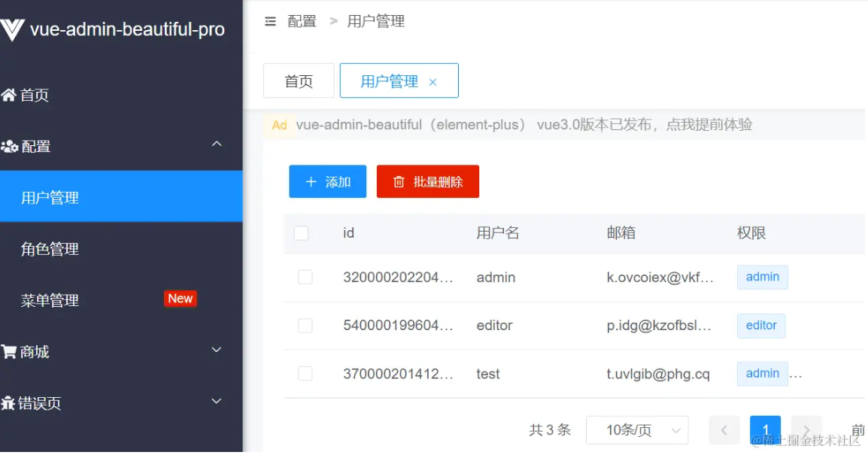Check the checkbox on the test row

pyautogui.click(x=305, y=374)
